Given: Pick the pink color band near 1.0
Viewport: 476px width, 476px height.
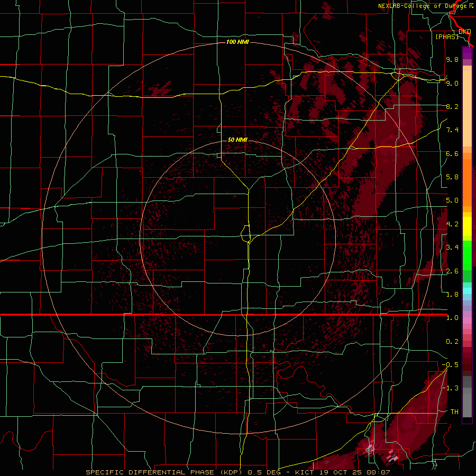Looking at the screenshot, I should pos(467,321).
